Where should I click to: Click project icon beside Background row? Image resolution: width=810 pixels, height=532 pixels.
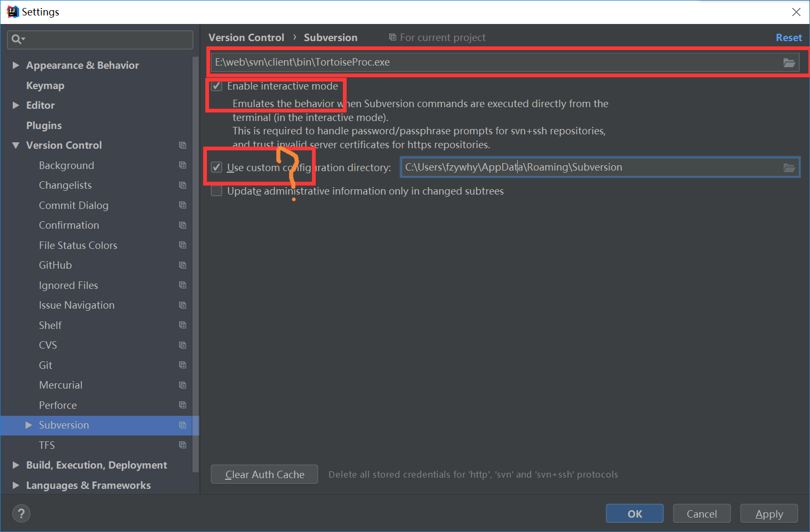click(183, 165)
